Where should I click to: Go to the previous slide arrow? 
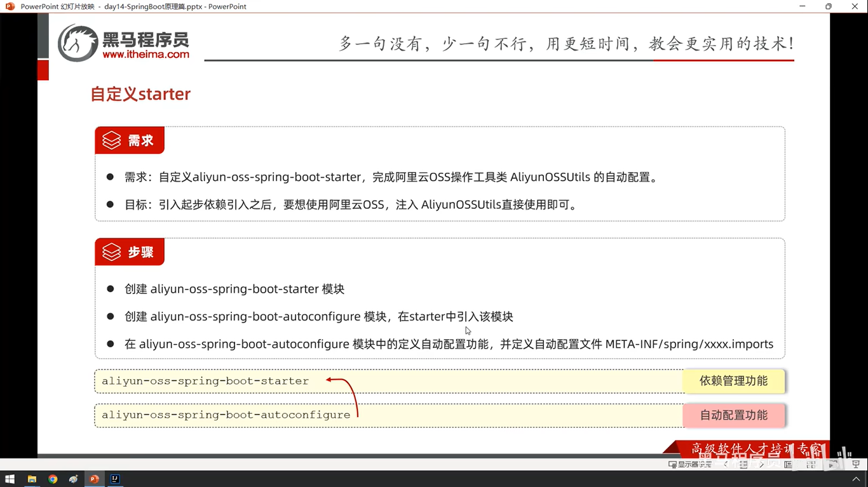click(x=726, y=464)
